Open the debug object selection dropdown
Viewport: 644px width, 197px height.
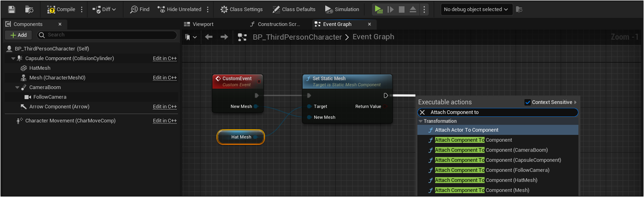tap(476, 9)
